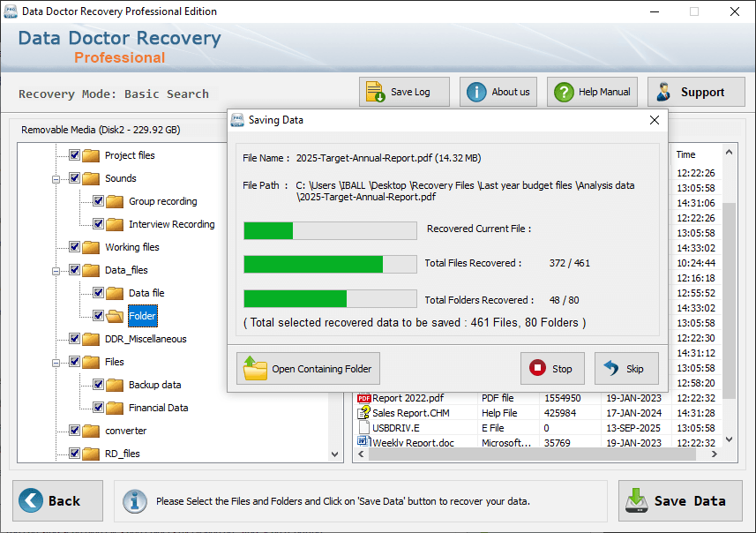
Task: Uncheck the Working files checkbox
Action: (74, 246)
